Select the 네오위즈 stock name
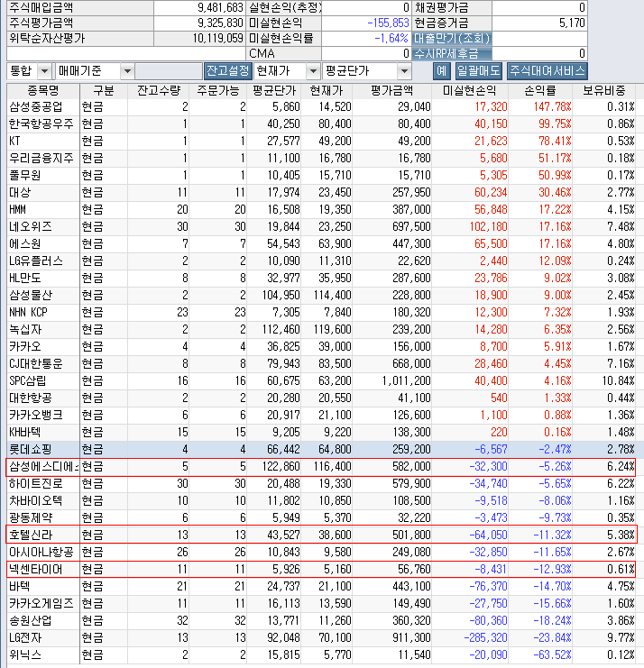This screenshot has width=644, height=668. click(31, 226)
